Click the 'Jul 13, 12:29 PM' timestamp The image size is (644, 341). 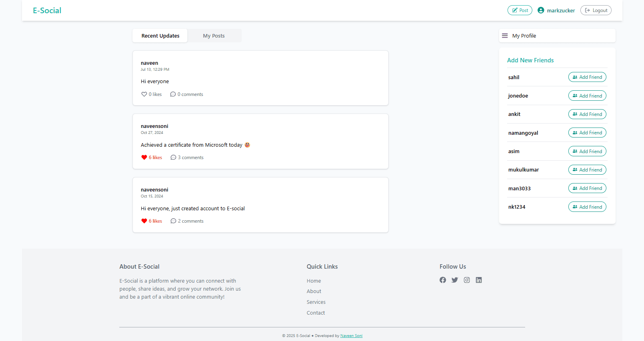tap(155, 70)
